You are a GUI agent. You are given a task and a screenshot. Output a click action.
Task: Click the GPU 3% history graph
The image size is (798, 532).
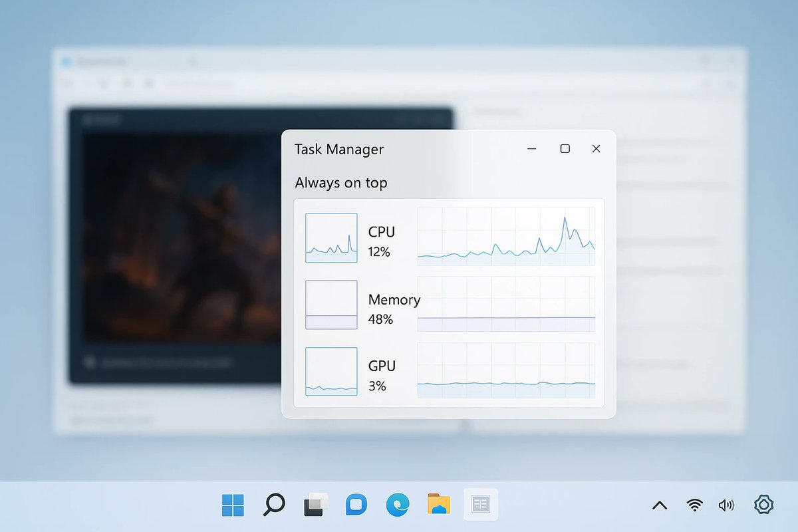coord(506,370)
